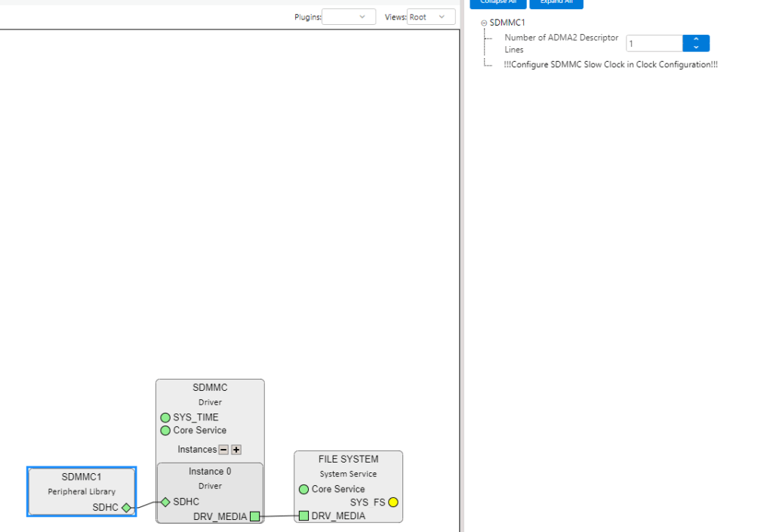
Task: Click DRV_MEDIA square on Instance 0
Action: click(x=254, y=516)
